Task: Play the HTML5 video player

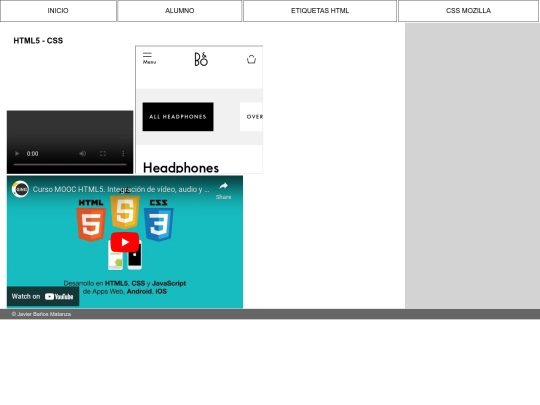Action: click(17, 154)
